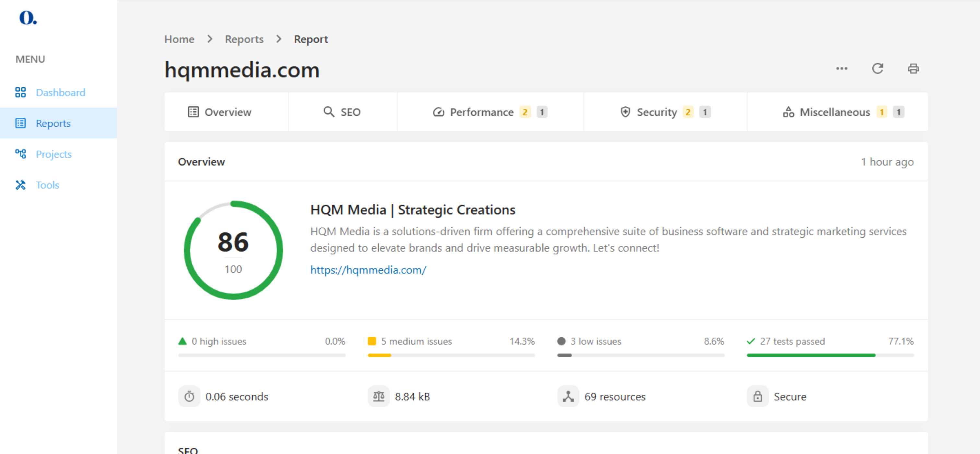Open Reports in the sidebar menu
This screenshot has width=980, height=454.
click(58, 123)
